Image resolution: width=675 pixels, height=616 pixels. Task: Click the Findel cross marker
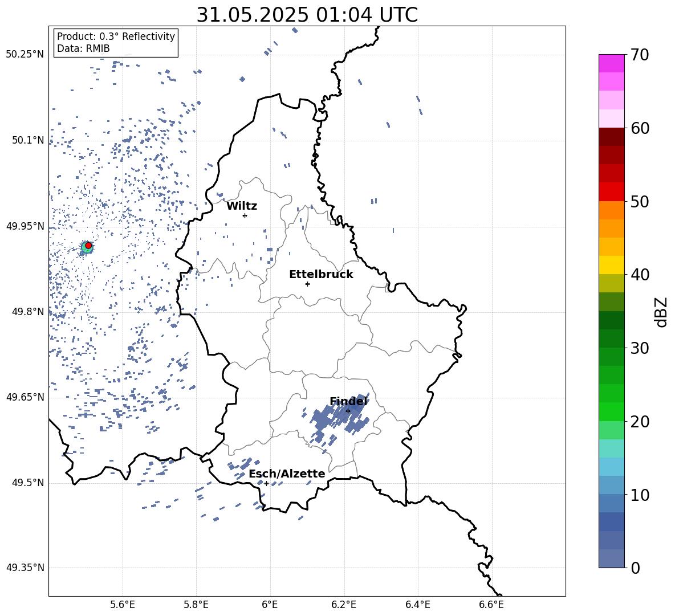348,411
